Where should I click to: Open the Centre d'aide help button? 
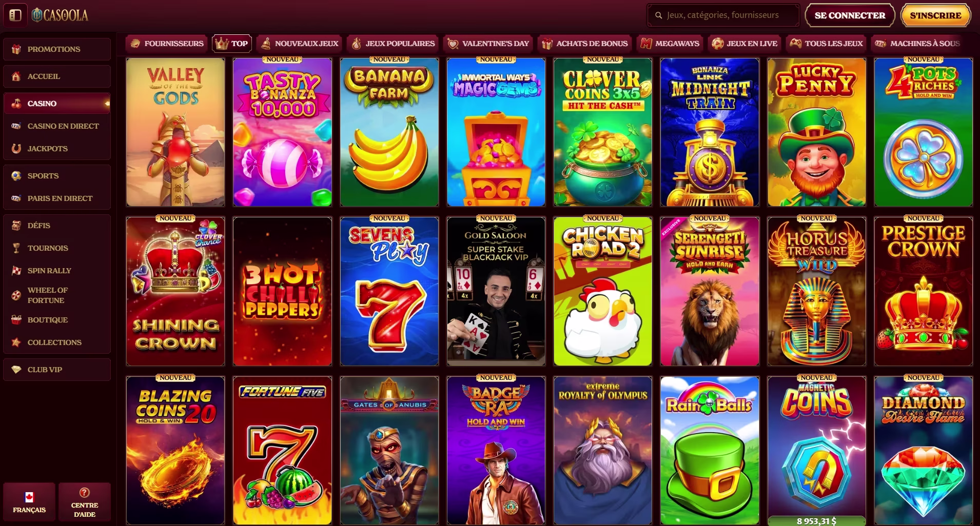coord(85,502)
